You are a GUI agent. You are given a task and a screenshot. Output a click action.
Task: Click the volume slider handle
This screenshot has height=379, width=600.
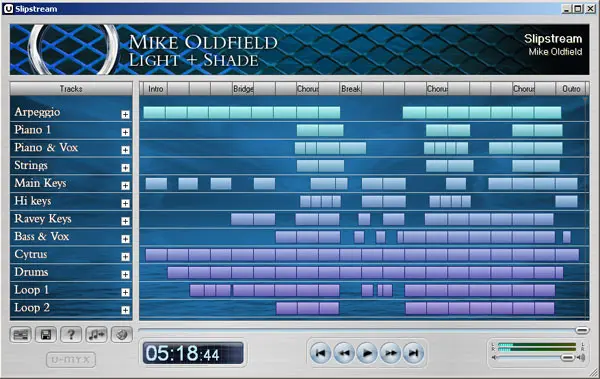click(x=567, y=358)
